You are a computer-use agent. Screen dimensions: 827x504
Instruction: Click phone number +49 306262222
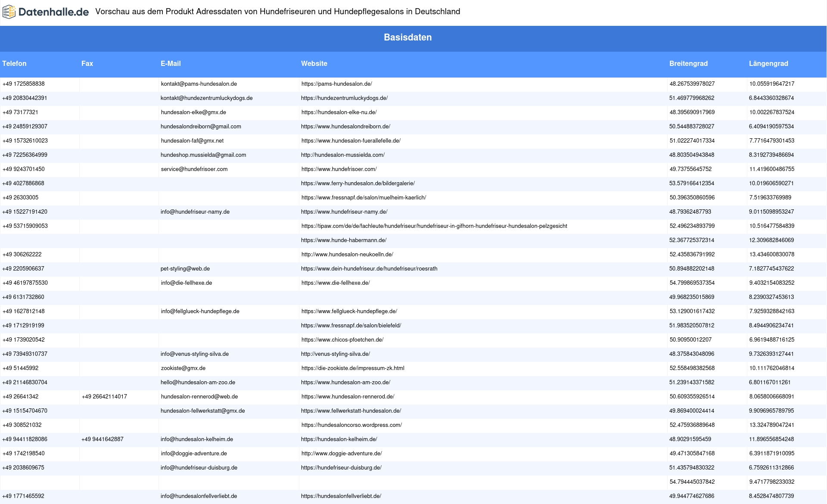click(22, 255)
